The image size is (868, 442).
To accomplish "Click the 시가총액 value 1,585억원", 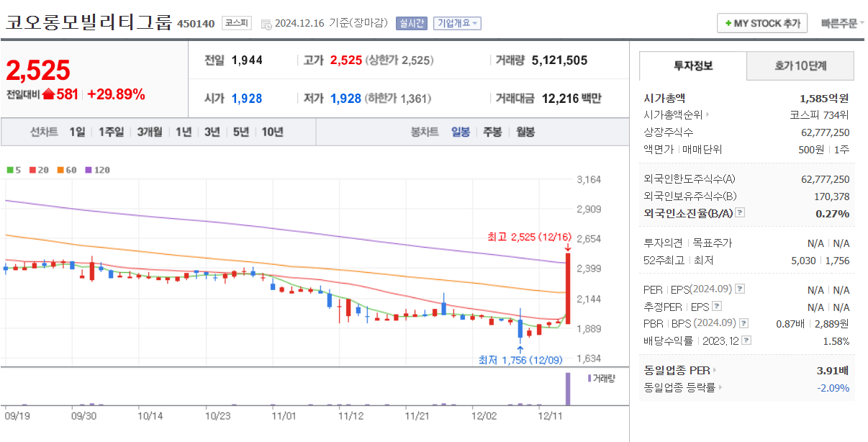I will coord(824,98).
